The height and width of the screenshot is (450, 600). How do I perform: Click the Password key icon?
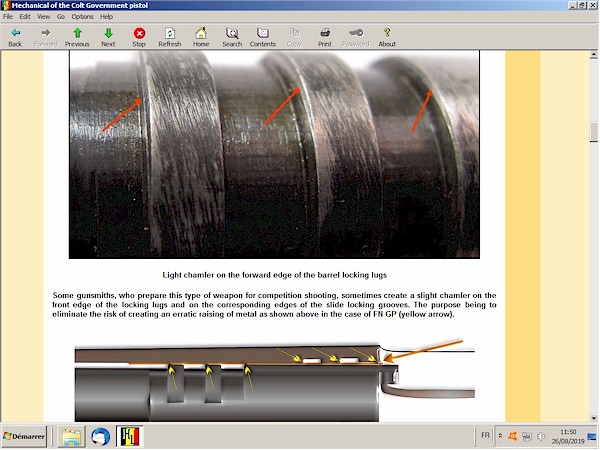(x=356, y=37)
